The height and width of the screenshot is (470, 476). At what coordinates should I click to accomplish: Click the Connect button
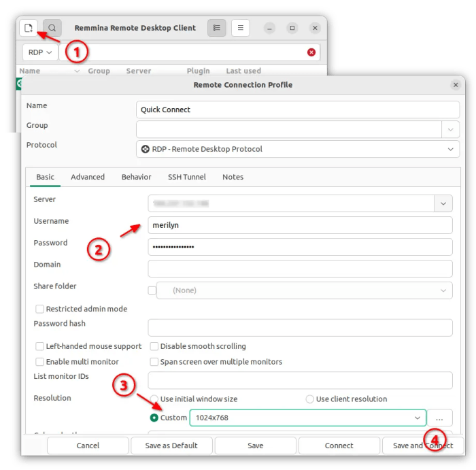tap(339, 446)
